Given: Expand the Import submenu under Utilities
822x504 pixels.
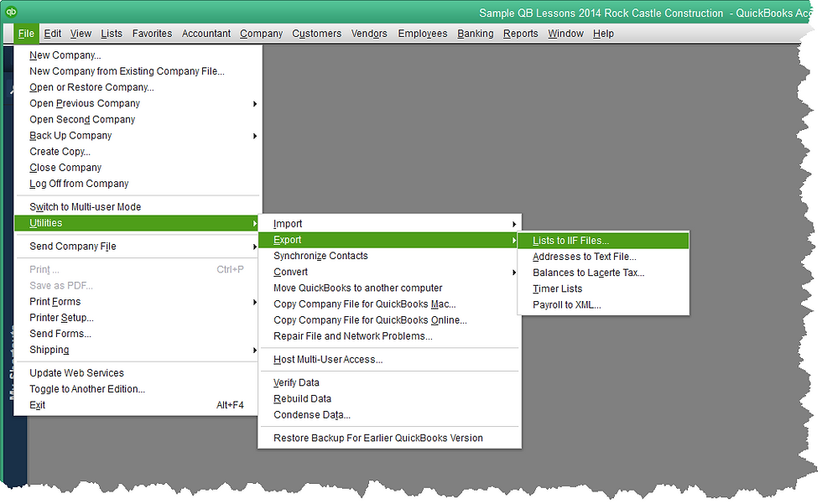Looking at the screenshot, I should [x=389, y=224].
